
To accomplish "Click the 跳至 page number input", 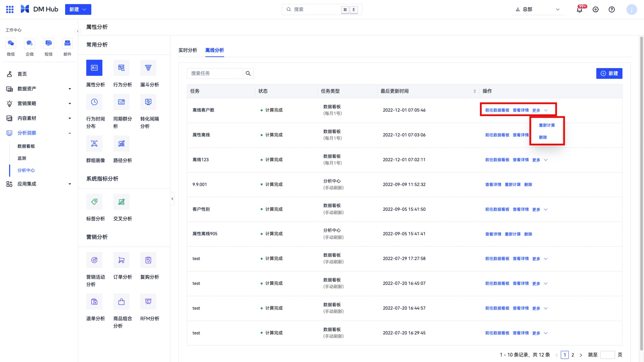I will click(x=607, y=355).
